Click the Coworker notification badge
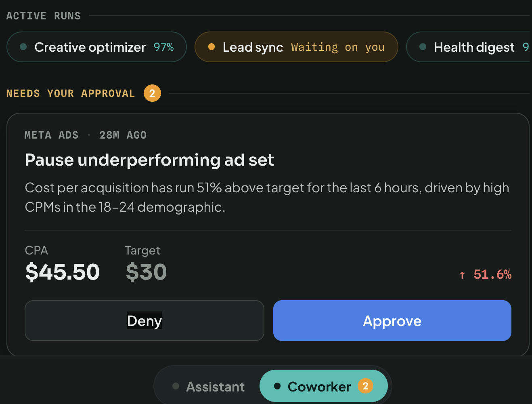 (365, 386)
